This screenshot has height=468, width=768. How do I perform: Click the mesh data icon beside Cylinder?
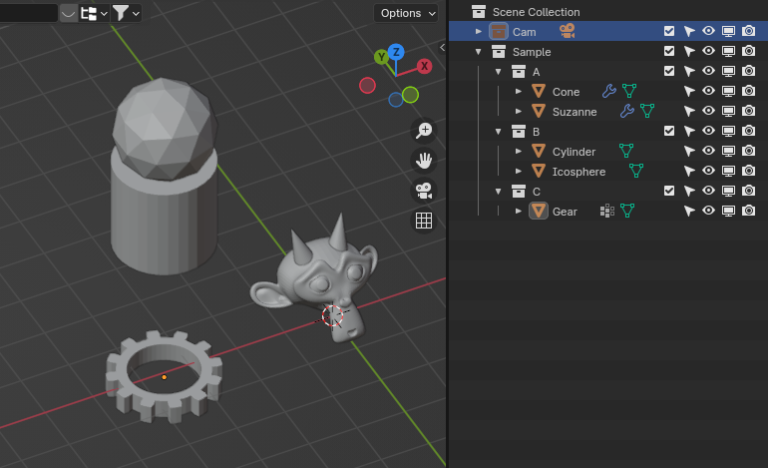point(627,151)
